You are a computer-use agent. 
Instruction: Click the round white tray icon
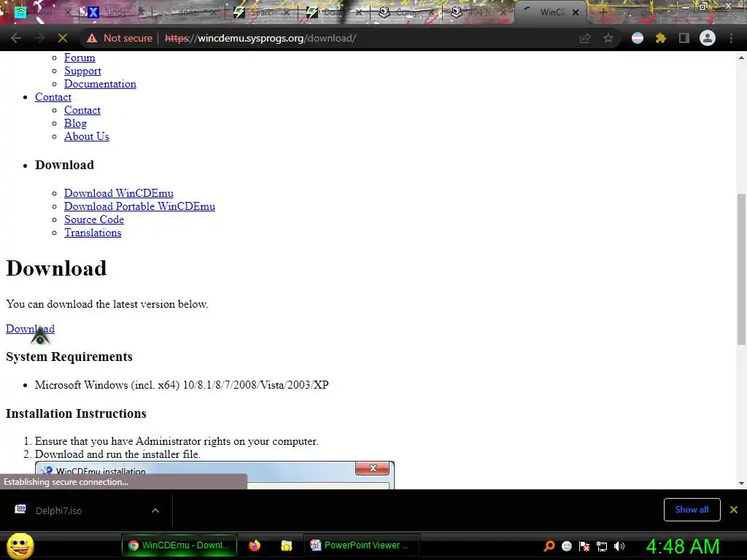[566, 545]
